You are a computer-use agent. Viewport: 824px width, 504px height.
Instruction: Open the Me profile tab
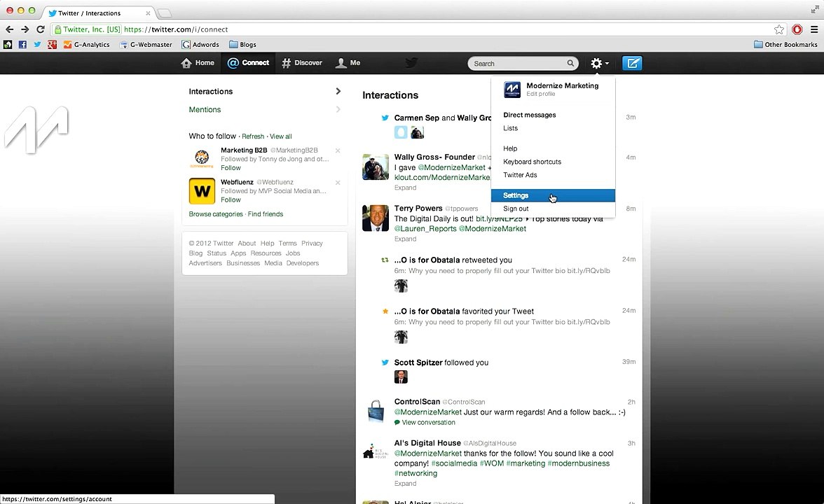[348, 63]
